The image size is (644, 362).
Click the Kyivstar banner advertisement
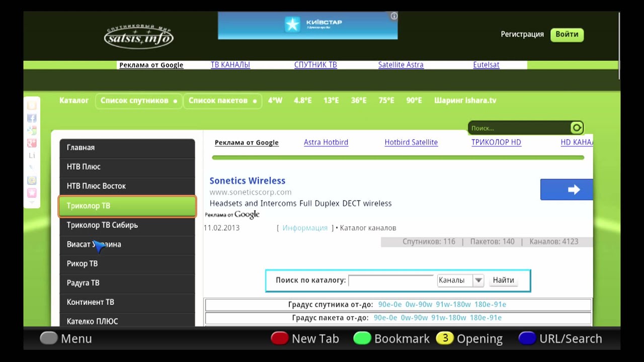point(307,26)
